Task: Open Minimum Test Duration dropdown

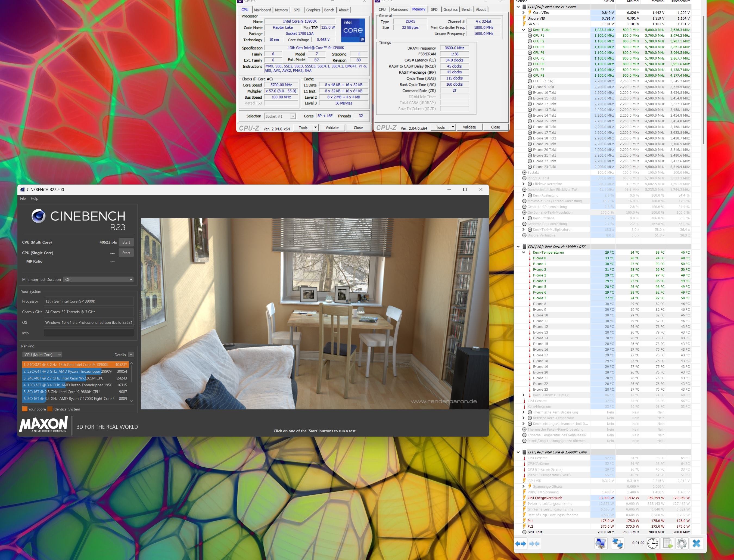Action: click(x=98, y=279)
